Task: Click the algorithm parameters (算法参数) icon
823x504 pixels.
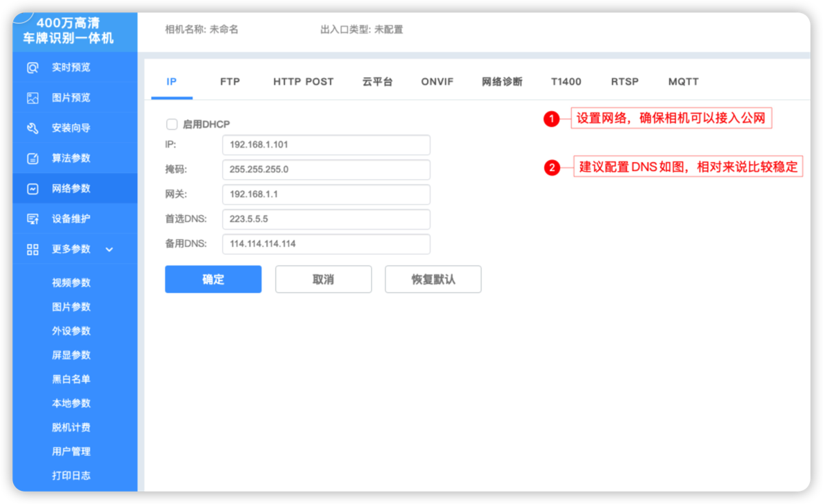Action: click(x=32, y=159)
